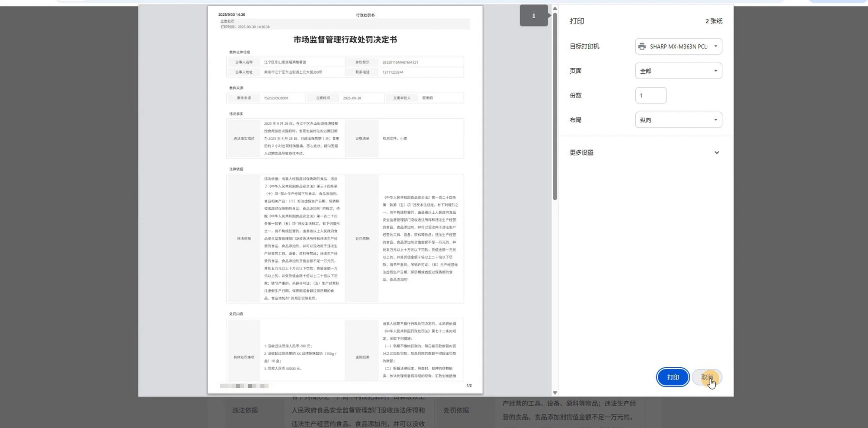
Task: Click the 证据清单 cell in preview
Action: point(363,138)
